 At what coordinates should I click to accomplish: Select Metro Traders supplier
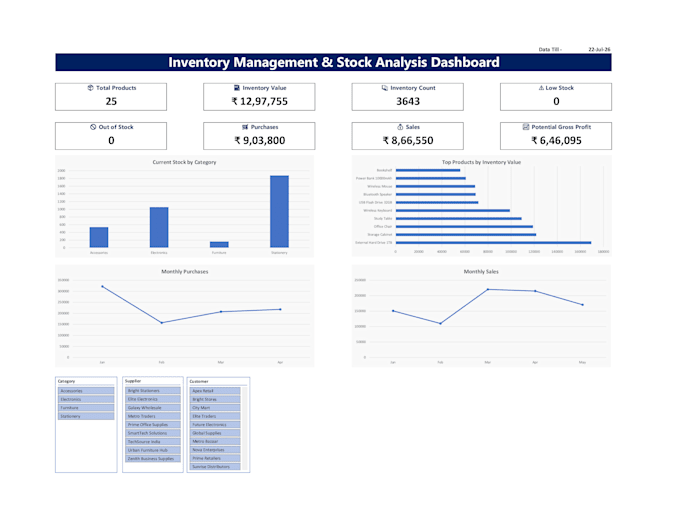tap(153, 416)
